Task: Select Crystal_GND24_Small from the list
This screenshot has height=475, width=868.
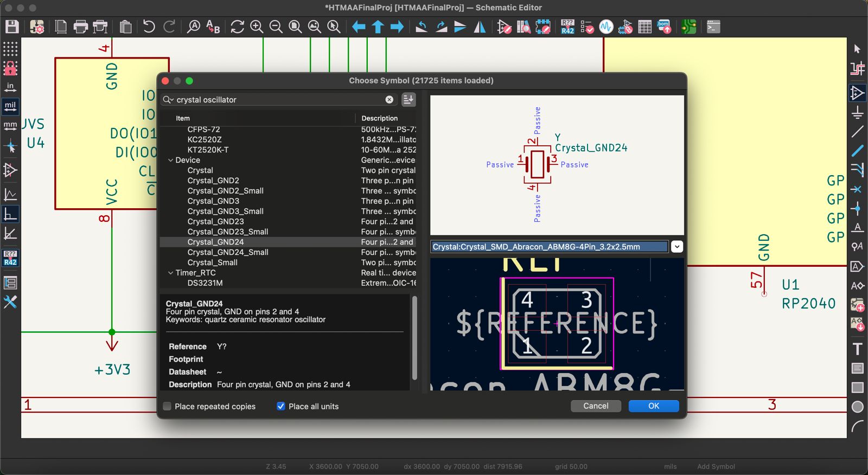Action: [x=228, y=252]
